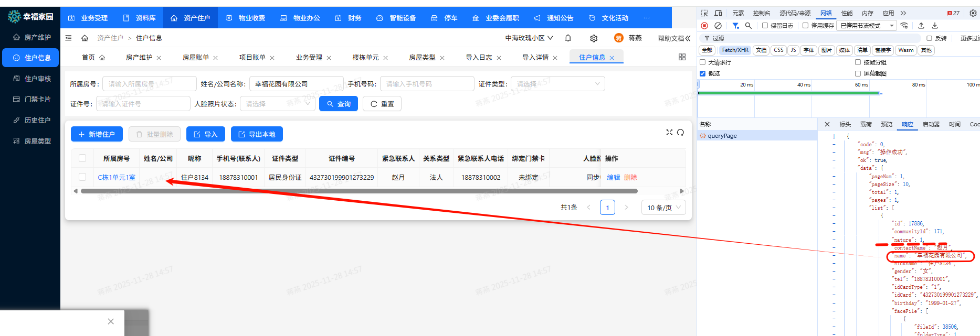Open settings gear in header
Viewport: 980px width, 336px height.
point(594,38)
